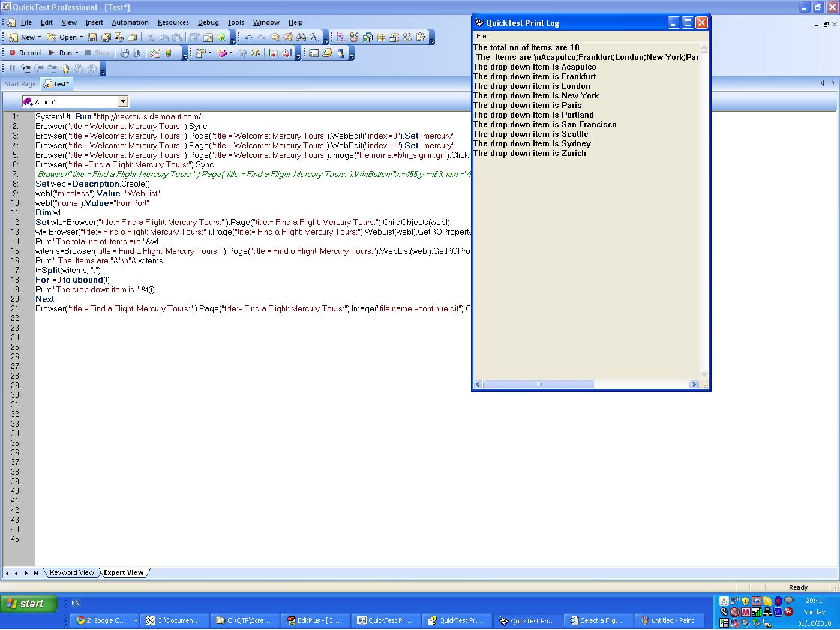Step Into using the debug toolbar icon
Viewport: 840px width, 630px height.
click(x=25, y=68)
